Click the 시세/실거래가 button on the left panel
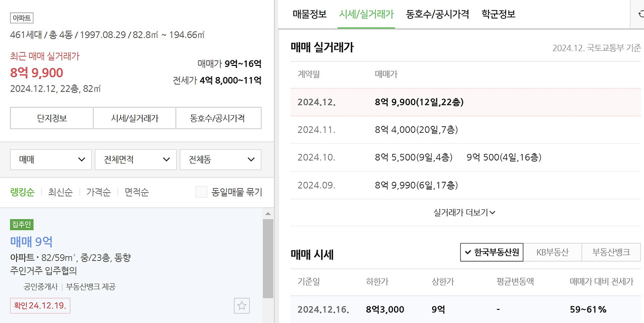The height and width of the screenshot is (323, 644). 134,118
